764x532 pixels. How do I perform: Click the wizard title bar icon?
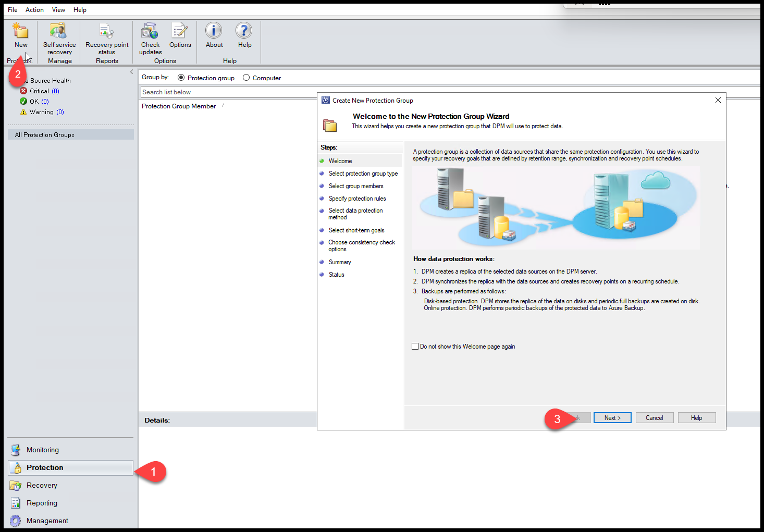point(326,100)
